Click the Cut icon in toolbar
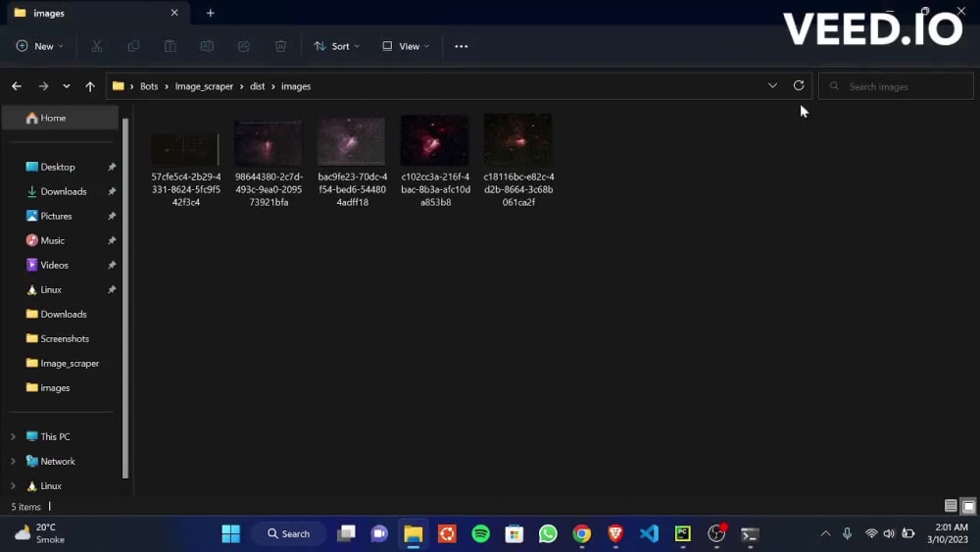Image resolution: width=980 pixels, height=552 pixels. (96, 46)
